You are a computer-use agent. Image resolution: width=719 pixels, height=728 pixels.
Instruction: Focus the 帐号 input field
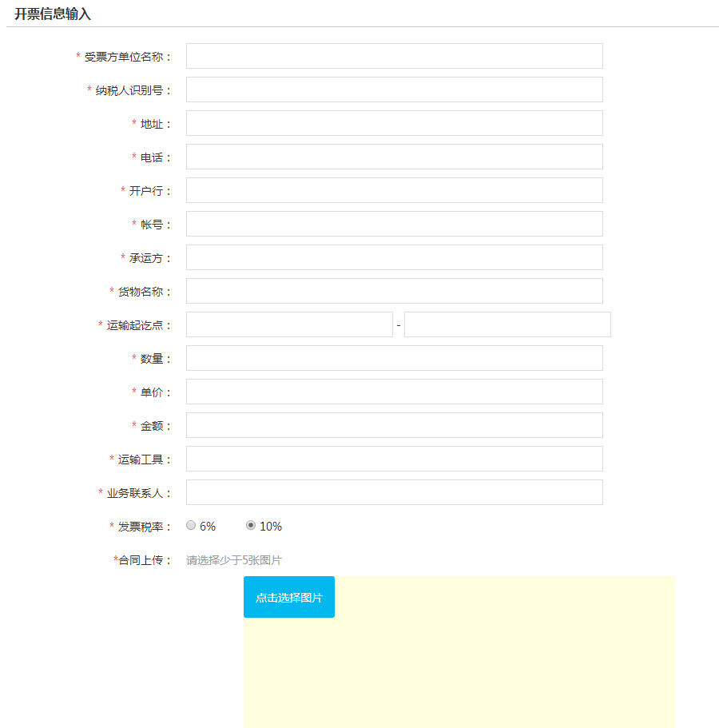click(395, 224)
